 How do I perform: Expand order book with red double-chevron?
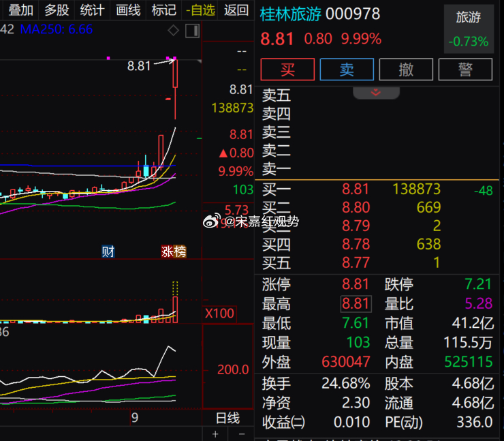[x=376, y=93]
